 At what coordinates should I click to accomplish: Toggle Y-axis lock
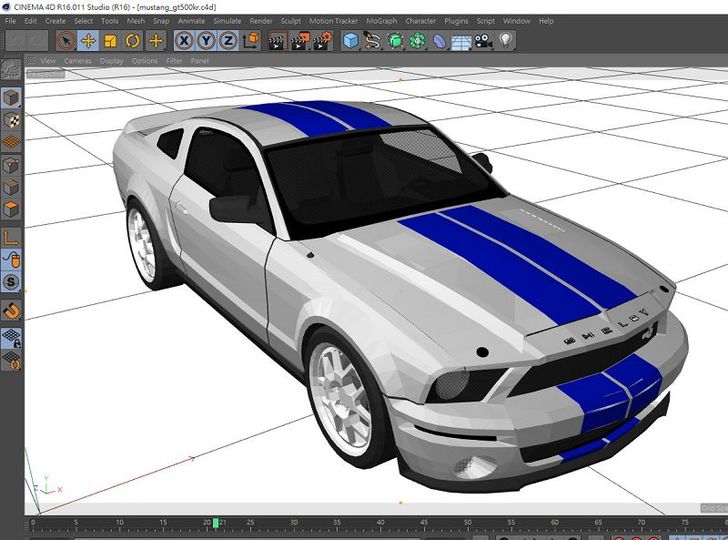(206, 41)
